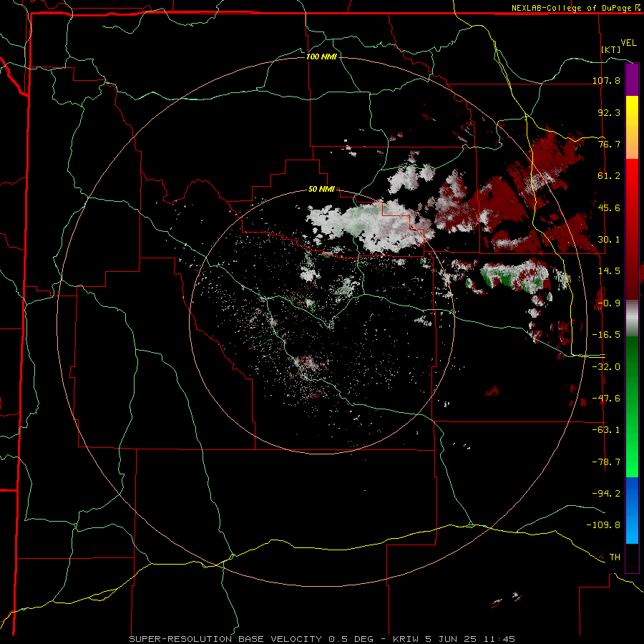Click the 61.2 velocity scale value
Screen dimensions: 644x644
tap(609, 176)
